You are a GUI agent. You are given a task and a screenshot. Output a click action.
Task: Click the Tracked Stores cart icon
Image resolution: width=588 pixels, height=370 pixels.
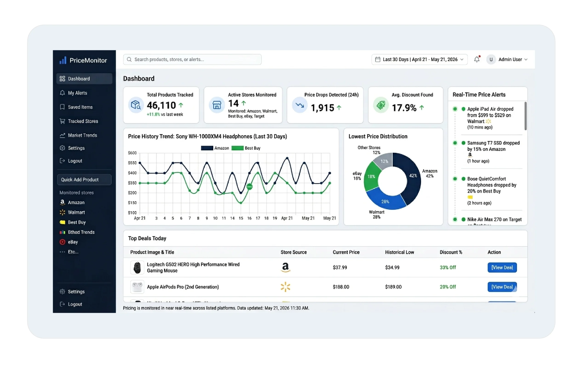pos(62,121)
